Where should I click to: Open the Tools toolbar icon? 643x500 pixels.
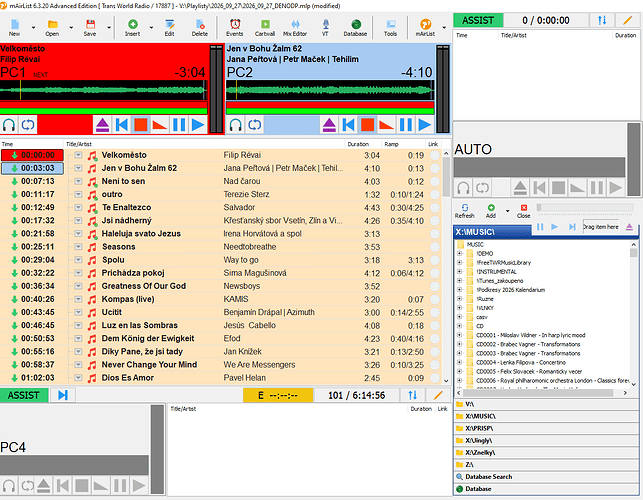point(390,27)
